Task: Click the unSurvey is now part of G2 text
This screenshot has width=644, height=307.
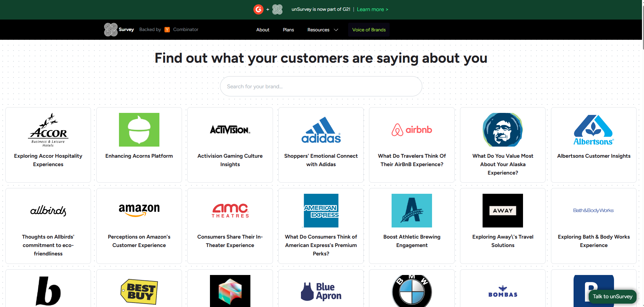Action: [x=321, y=9]
